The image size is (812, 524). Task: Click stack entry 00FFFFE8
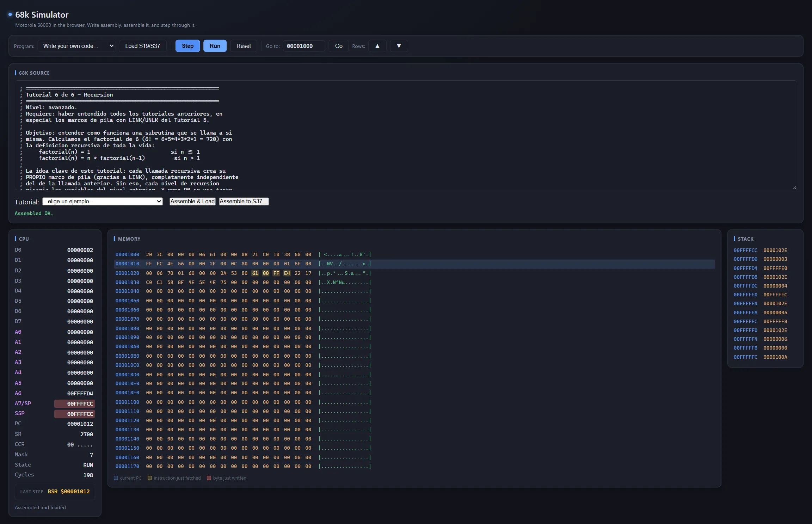pos(745,313)
